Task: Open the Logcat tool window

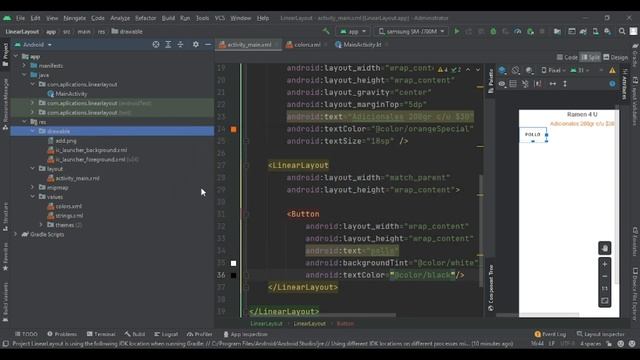Action: (x=166, y=334)
